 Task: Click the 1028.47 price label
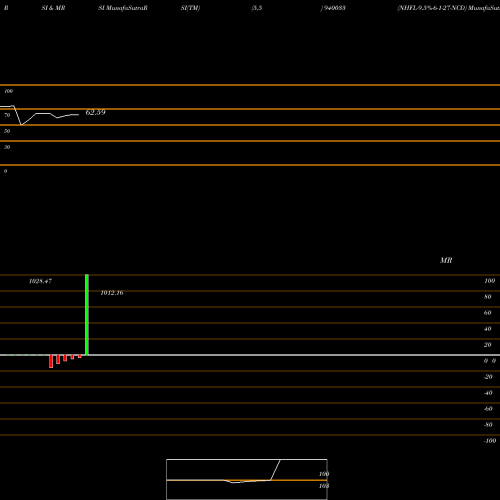click(x=40, y=281)
